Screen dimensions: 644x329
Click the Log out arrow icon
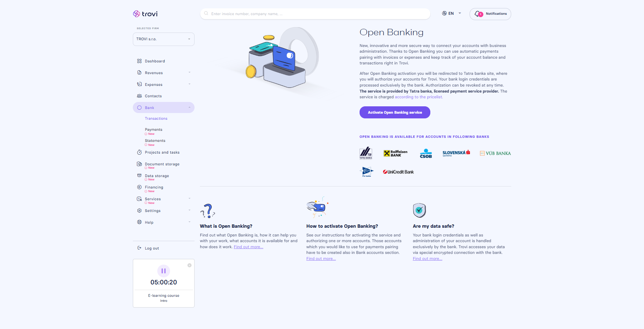(x=139, y=248)
